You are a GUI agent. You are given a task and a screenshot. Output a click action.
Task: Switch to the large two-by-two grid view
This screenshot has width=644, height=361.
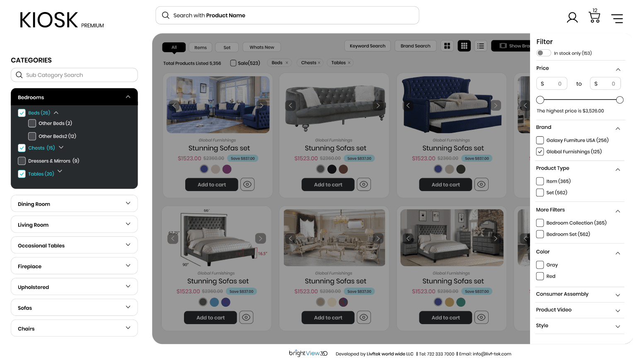point(447,46)
